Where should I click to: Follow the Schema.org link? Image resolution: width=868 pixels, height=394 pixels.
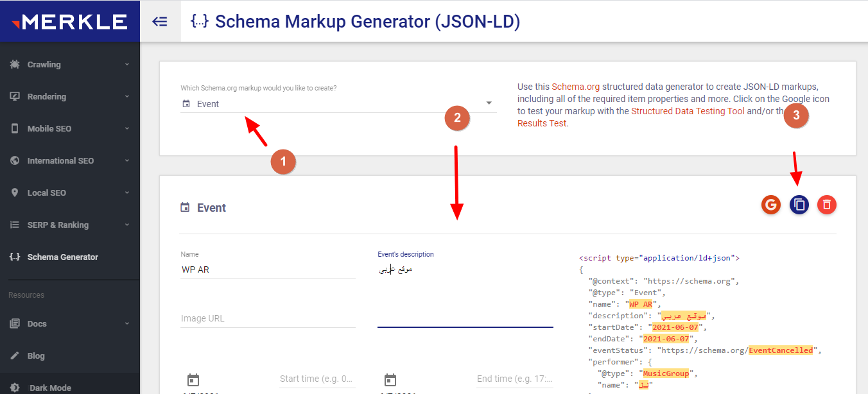click(x=575, y=87)
